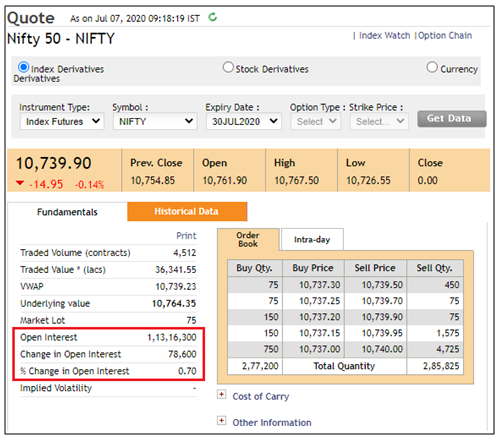Click last traded price 10,739.90

click(54, 163)
